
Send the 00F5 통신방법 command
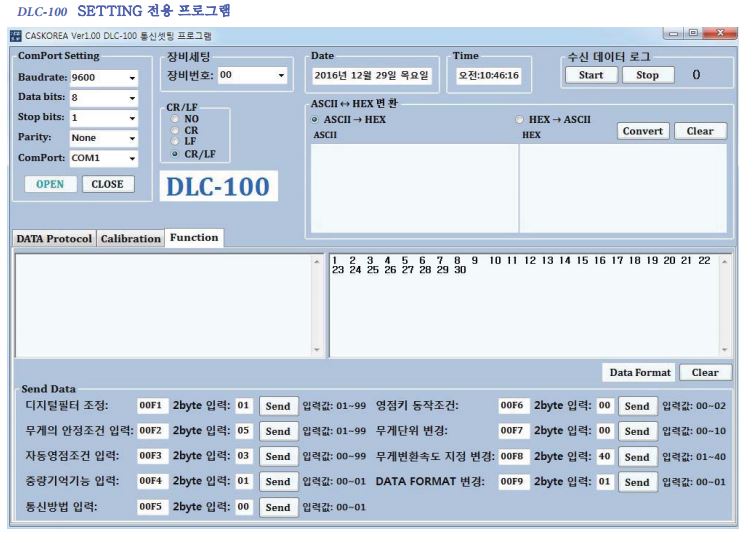tap(278, 507)
